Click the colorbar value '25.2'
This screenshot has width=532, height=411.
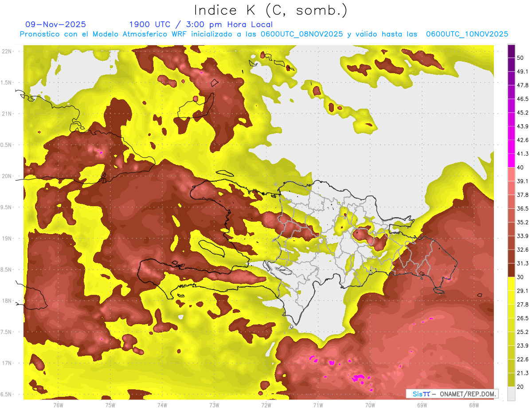coord(522,332)
